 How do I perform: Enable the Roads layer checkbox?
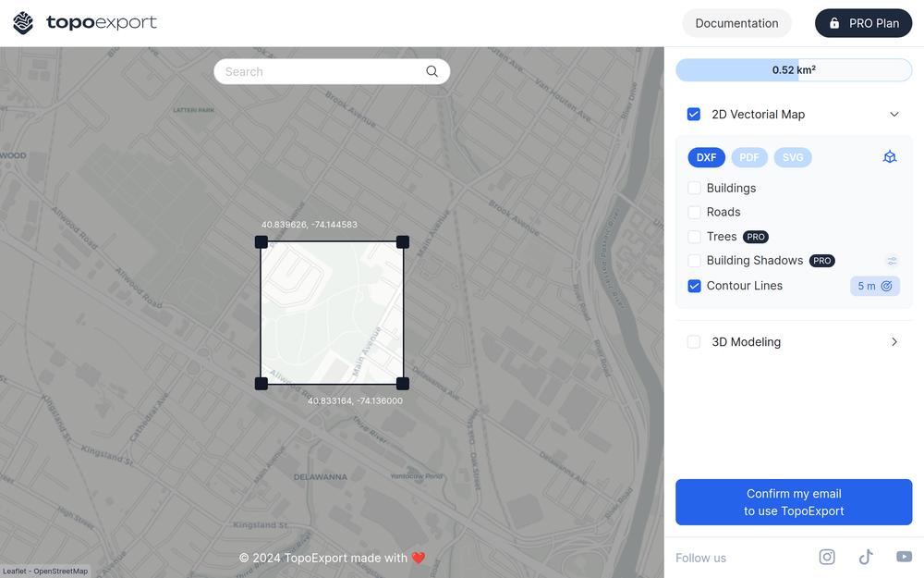coord(694,213)
